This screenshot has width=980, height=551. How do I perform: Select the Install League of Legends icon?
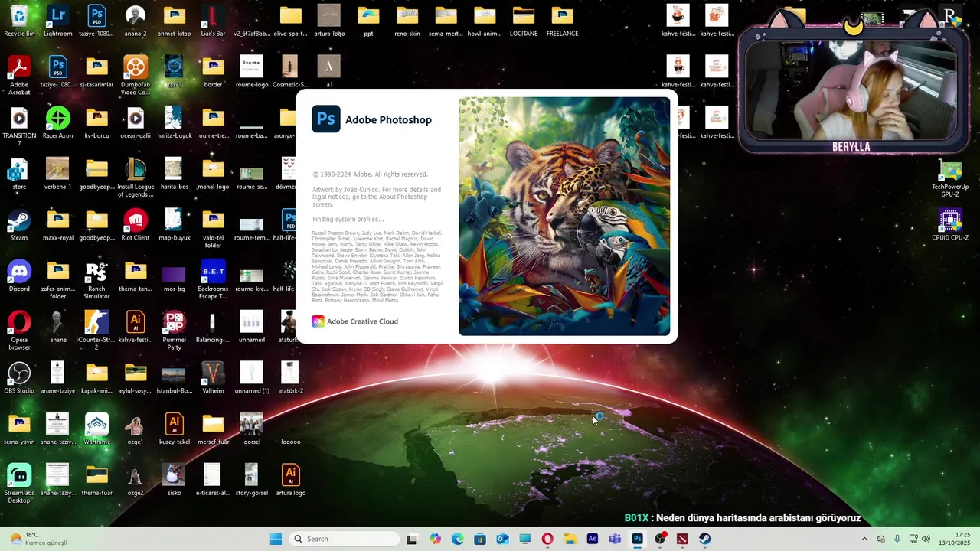click(136, 178)
